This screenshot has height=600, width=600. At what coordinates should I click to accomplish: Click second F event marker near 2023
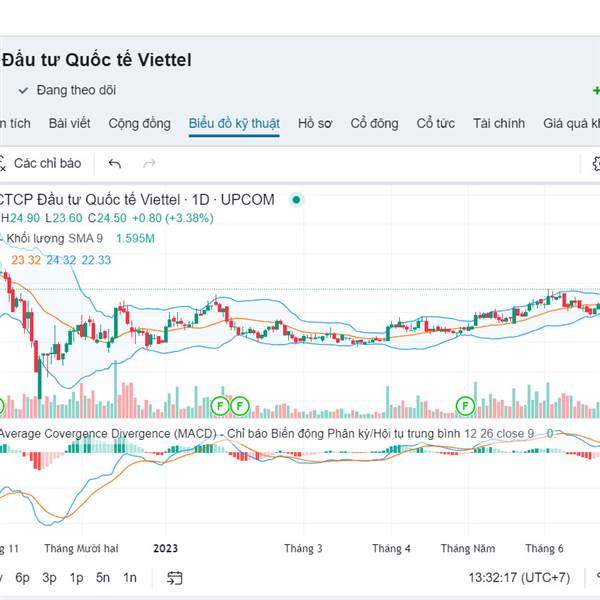240,406
